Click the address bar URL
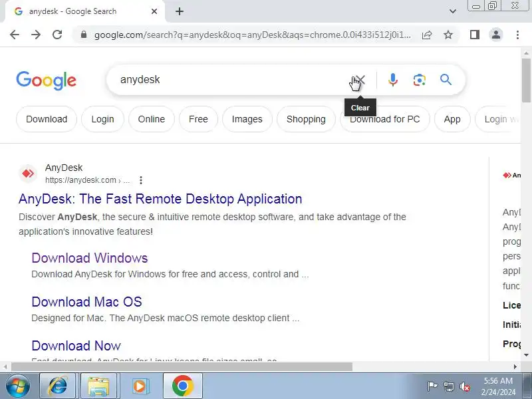532x399 pixels. click(252, 35)
